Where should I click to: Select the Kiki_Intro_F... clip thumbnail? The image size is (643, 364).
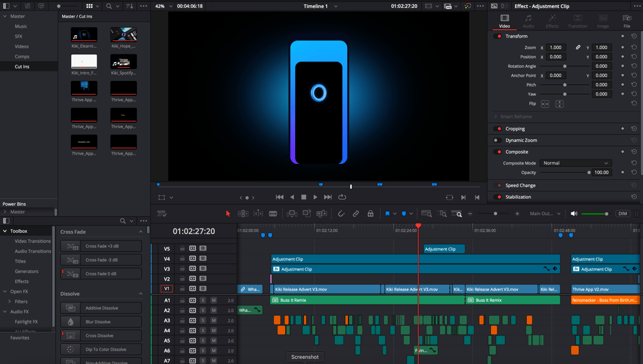tap(84, 62)
